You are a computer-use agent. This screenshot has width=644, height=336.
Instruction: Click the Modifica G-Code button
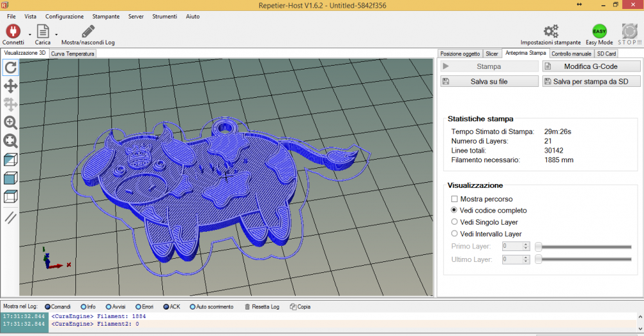[x=591, y=66]
